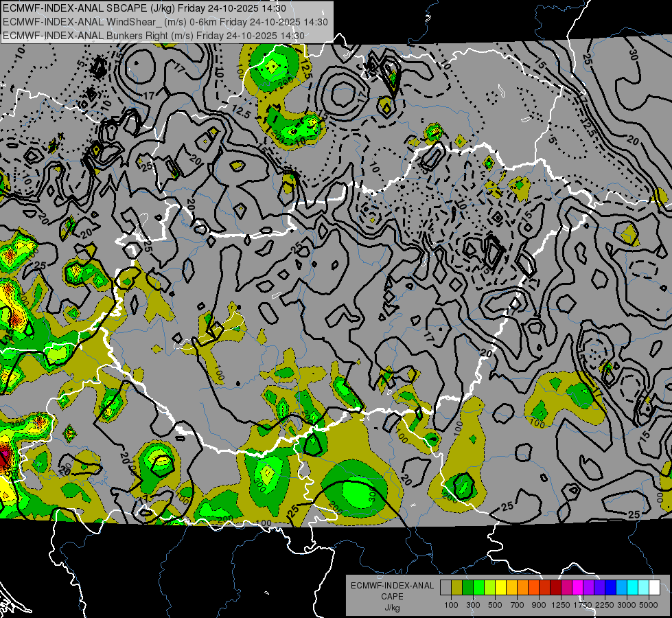This screenshot has width=672, height=618.
Task: Click the 'ECMWF-INDEX-ANAL' legend title text
Action: (392, 586)
